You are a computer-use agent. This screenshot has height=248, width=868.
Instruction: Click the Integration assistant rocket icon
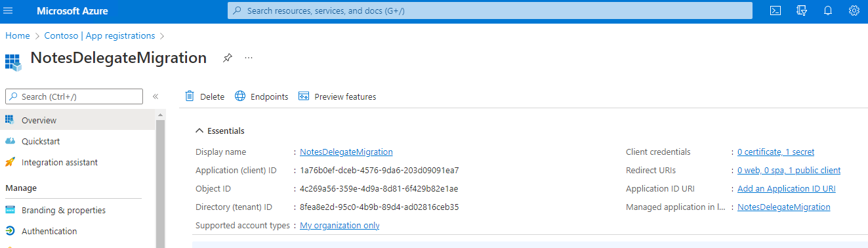tap(10, 162)
